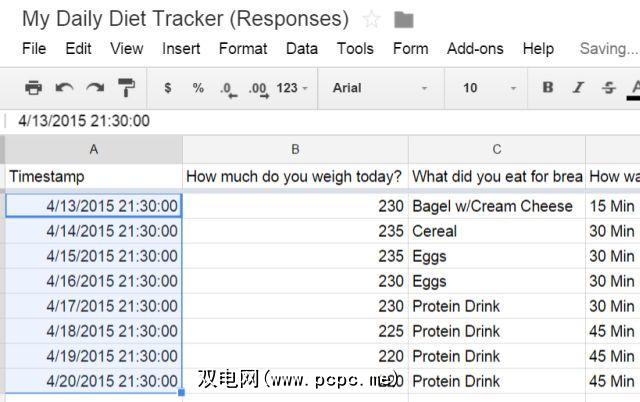Click the redo arrow icon
Image resolution: width=640 pixels, height=402 pixels.
pos(96,88)
